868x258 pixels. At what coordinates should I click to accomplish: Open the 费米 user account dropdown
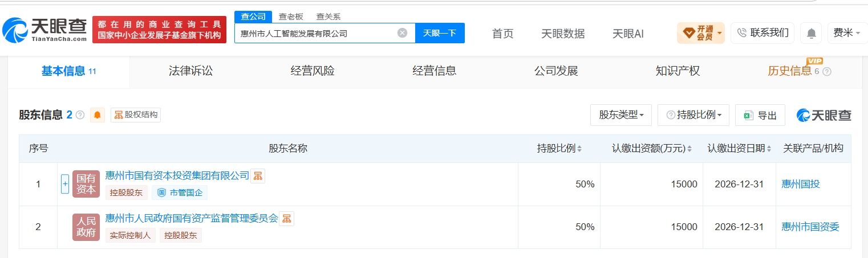point(847,33)
